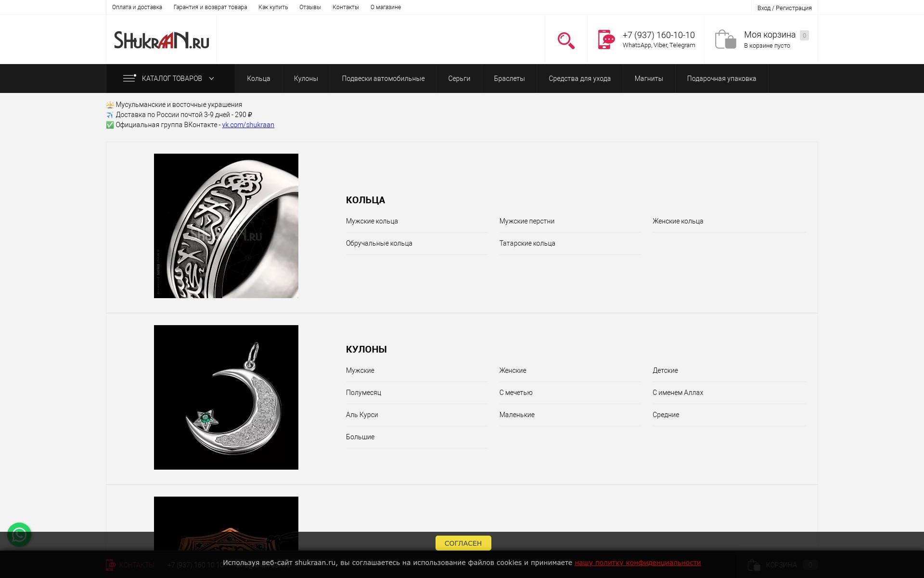
Task: Open Женские кольца subcategory
Action: [678, 221]
